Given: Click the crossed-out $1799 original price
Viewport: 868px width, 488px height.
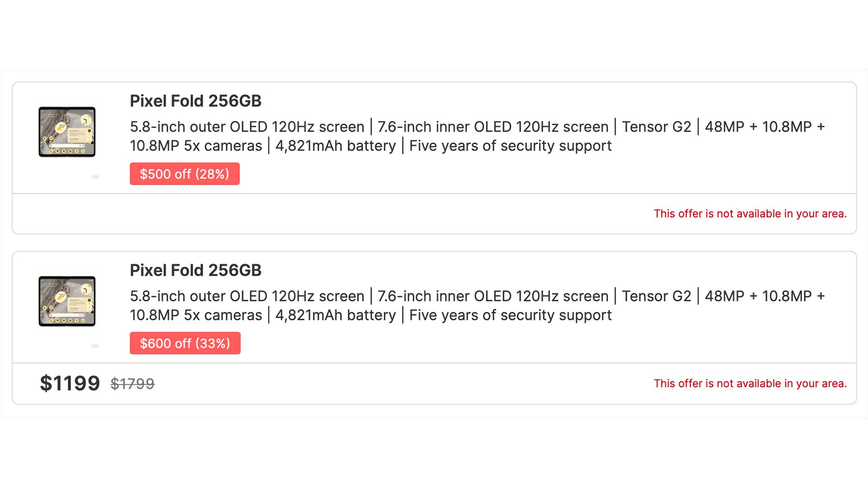Looking at the screenshot, I should point(132,384).
